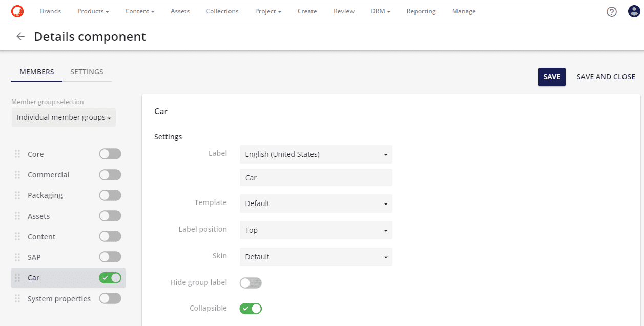The image size is (644, 326).
Task: Open the Create menu item
Action: point(307,11)
